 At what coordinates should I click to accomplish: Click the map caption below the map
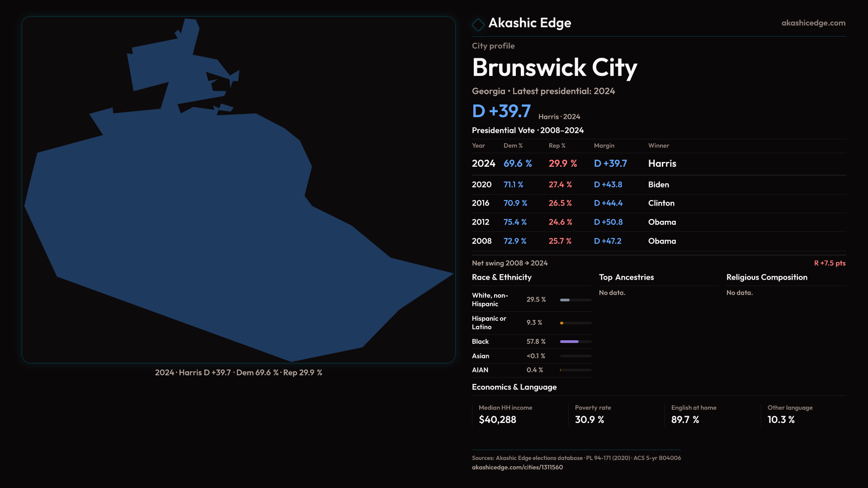238,373
